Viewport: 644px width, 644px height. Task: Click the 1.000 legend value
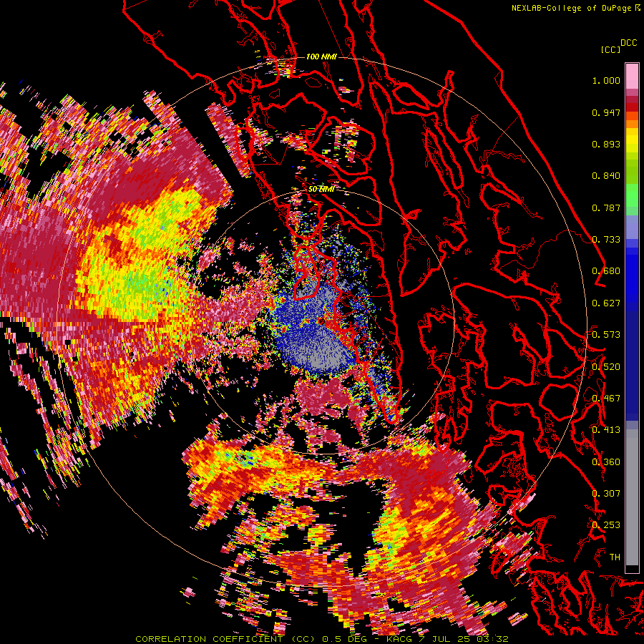pos(606,80)
